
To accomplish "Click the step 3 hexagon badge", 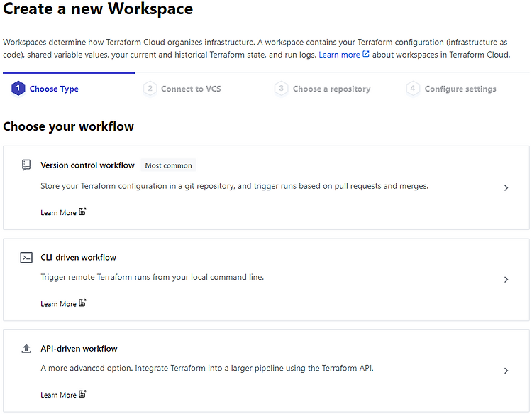I will [x=282, y=89].
